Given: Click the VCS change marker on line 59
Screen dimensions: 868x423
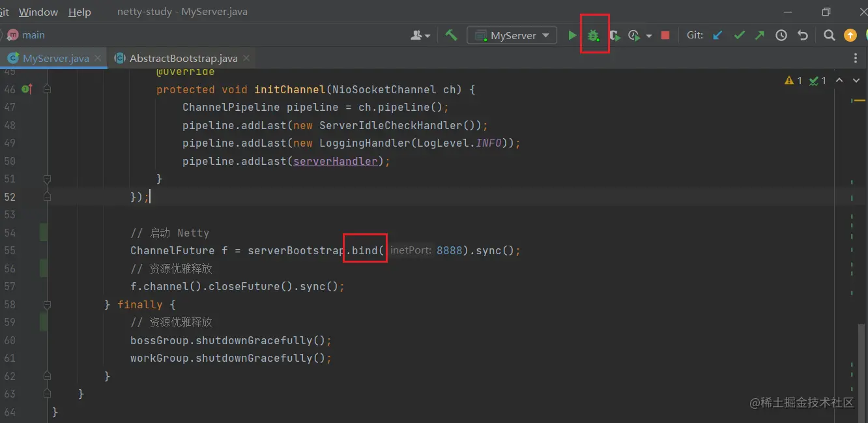Looking at the screenshot, I should coord(44,322).
